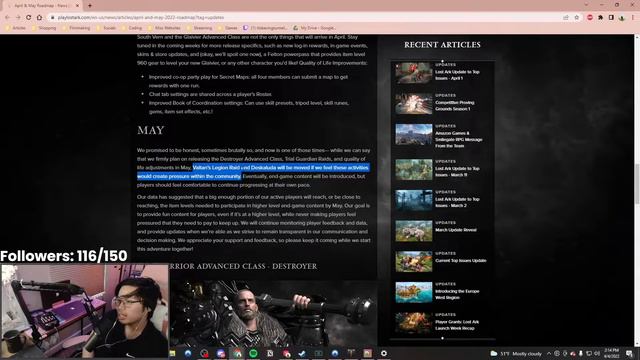This screenshot has width=640, height=360.
Task: Open the Shopping bookmark folder
Action: click(44, 28)
